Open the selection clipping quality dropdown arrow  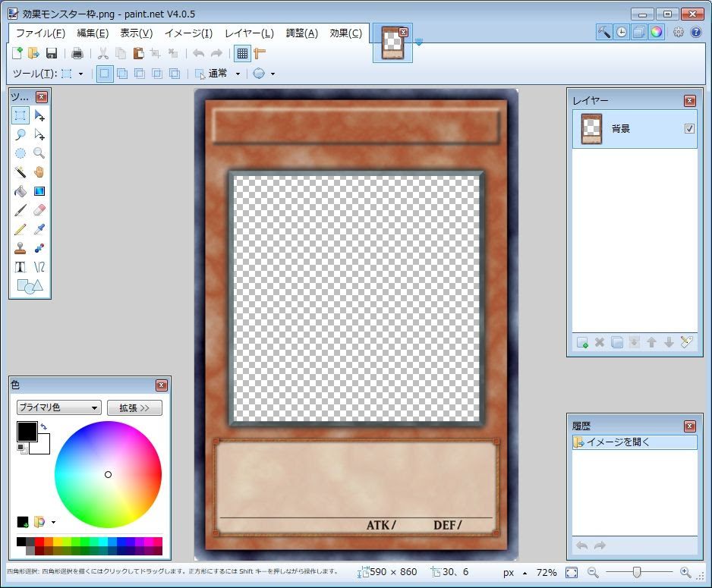point(273,74)
